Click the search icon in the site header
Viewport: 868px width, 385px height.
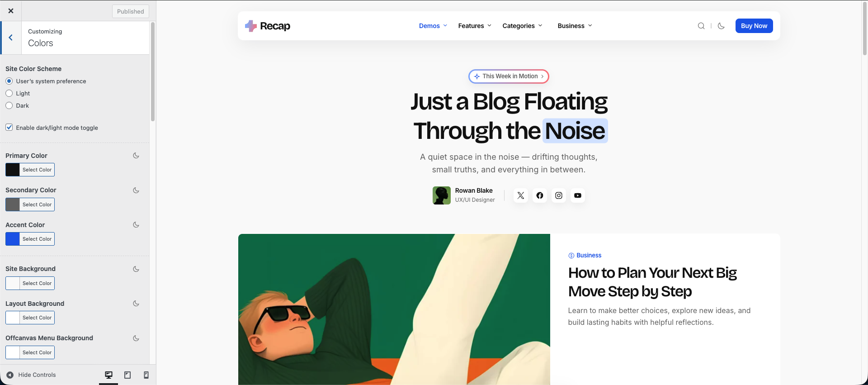(701, 26)
